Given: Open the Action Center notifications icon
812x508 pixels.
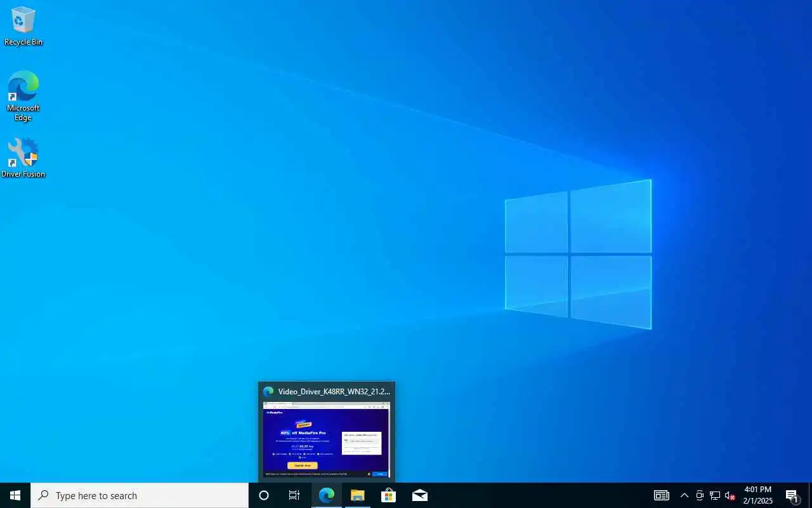Looking at the screenshot, I should (x=792, y=495).
